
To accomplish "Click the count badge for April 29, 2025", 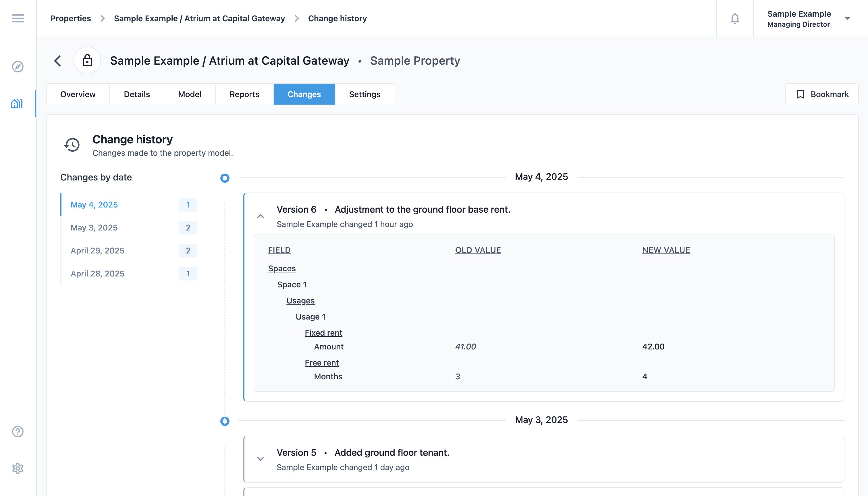I will coord(188,250).
